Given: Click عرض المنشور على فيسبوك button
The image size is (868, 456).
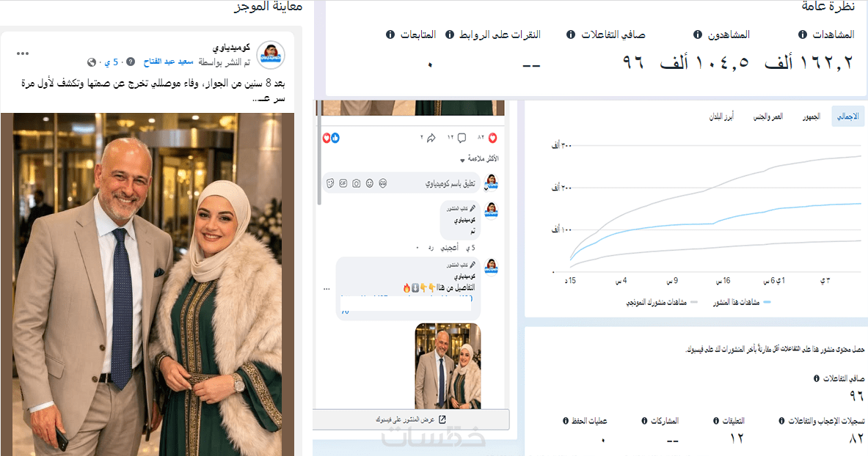Looking at the screenshot, I should click(411, 419).
